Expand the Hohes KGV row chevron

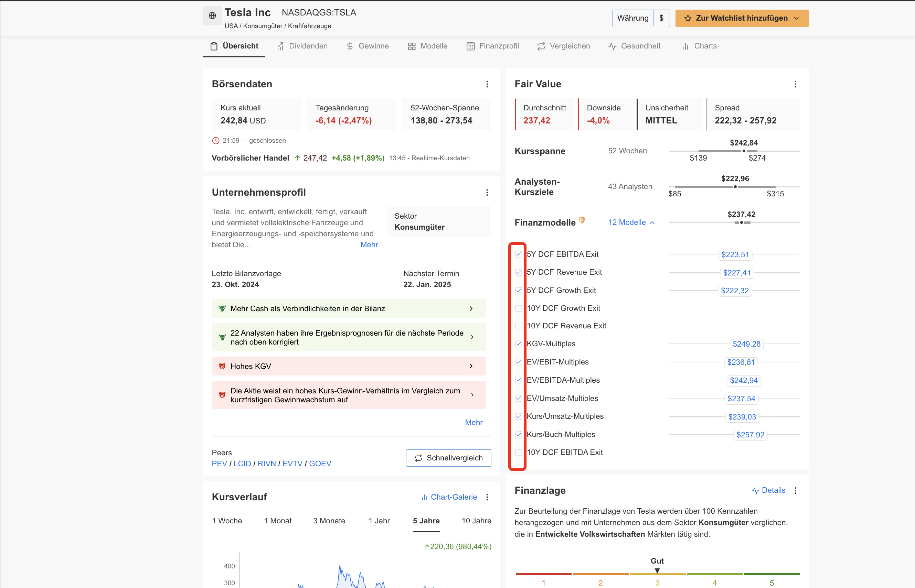coord(471,366)
